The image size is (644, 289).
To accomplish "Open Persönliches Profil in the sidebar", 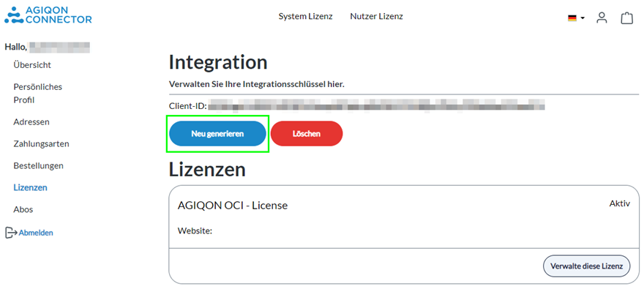I will point(38,94).
